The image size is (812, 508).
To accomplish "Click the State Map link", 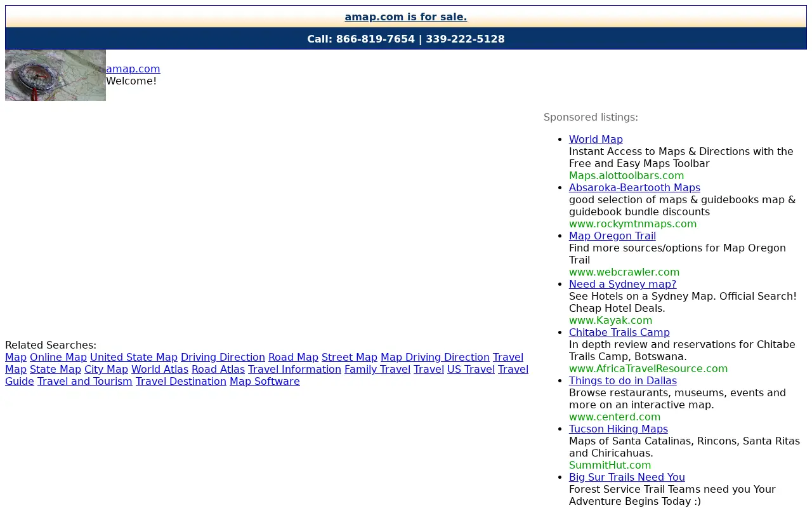I will click(x=55, y=369).
